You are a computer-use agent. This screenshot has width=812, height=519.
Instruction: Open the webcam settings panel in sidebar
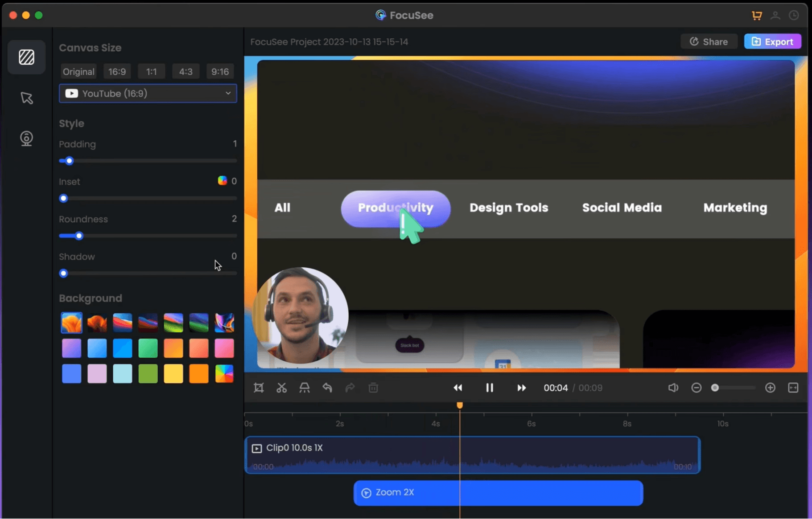[x=26, y=139]
